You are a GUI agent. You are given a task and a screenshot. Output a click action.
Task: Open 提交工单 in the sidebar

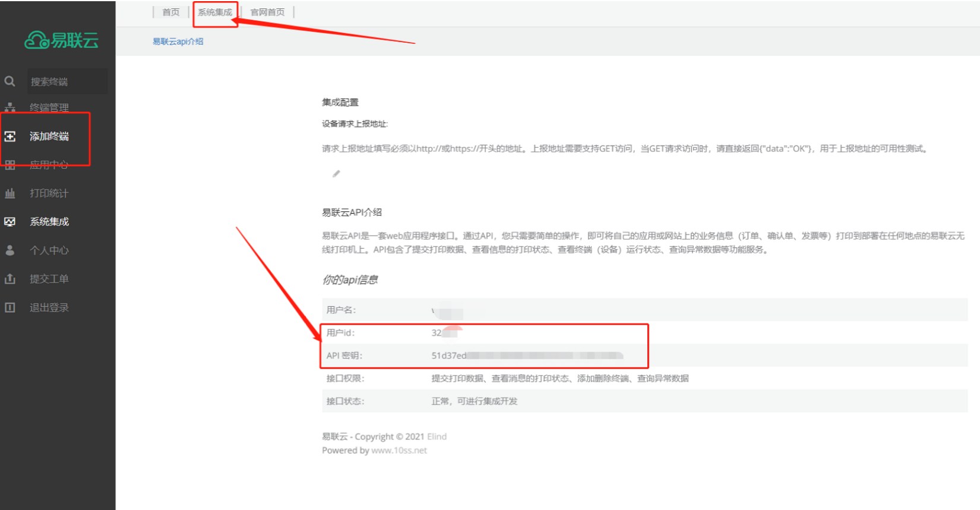pos(49,279)
